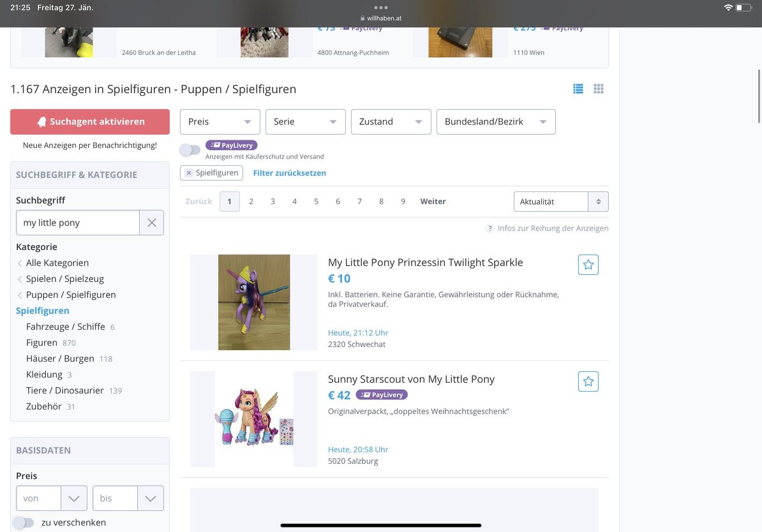Change sorting in the Aktualität dropdown
762x532 pixels.
point(560,202)
